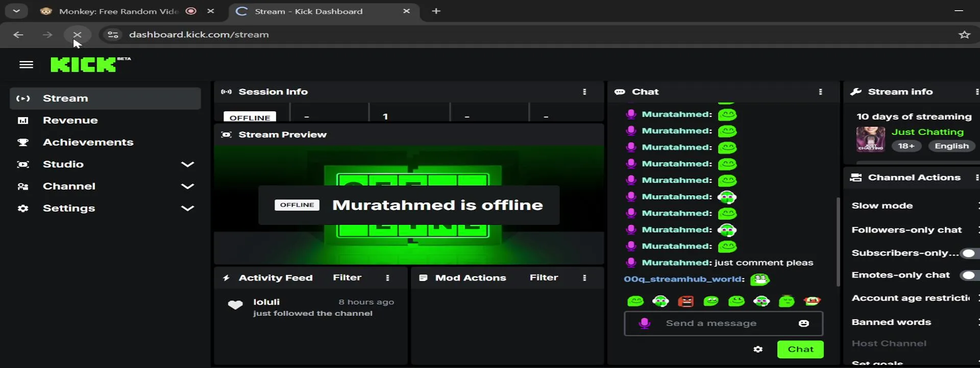Open the browser tab search dropdown
Image resolution: width=980 pixels, height=368 pixels.
click(16, 11)
